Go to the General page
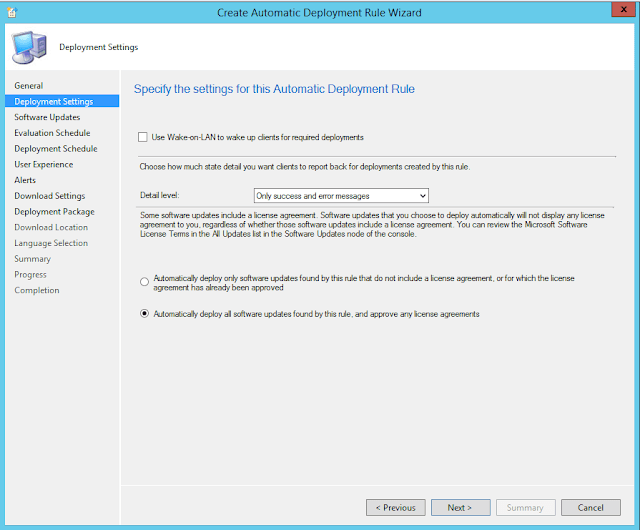Viewport: 640px width, 530px height. point(29,86)
